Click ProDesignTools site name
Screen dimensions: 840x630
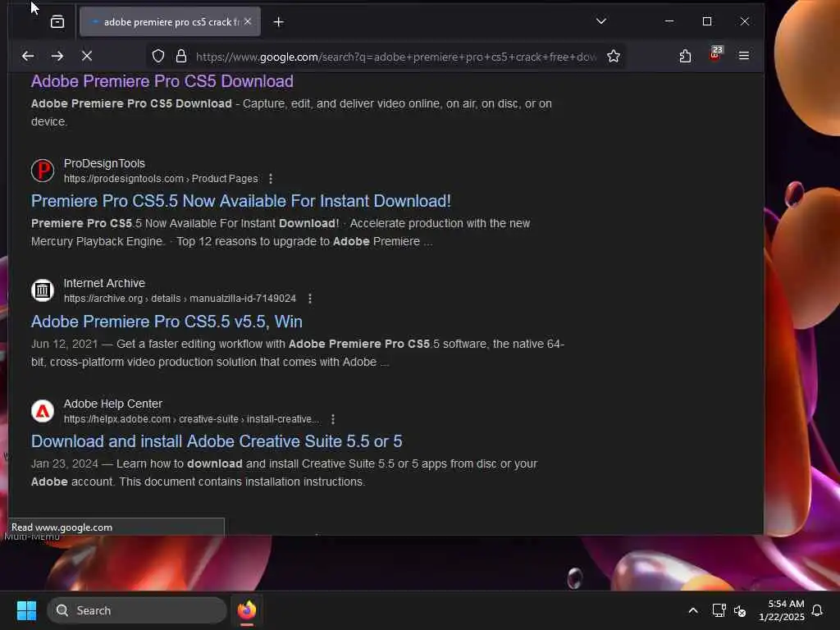pyautogui.click(x=104, y=163)
